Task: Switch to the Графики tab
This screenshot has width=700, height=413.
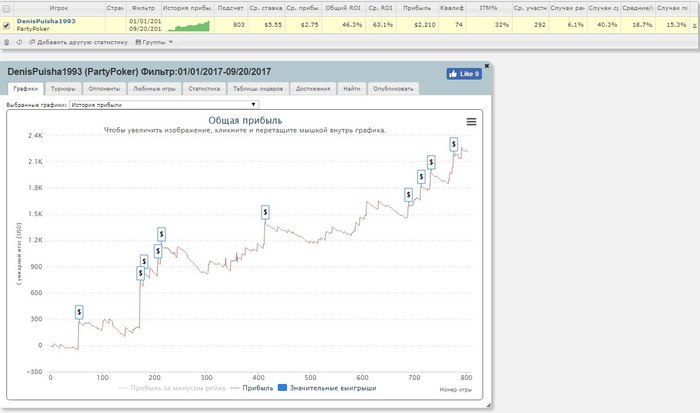Action: pos(25,88)
